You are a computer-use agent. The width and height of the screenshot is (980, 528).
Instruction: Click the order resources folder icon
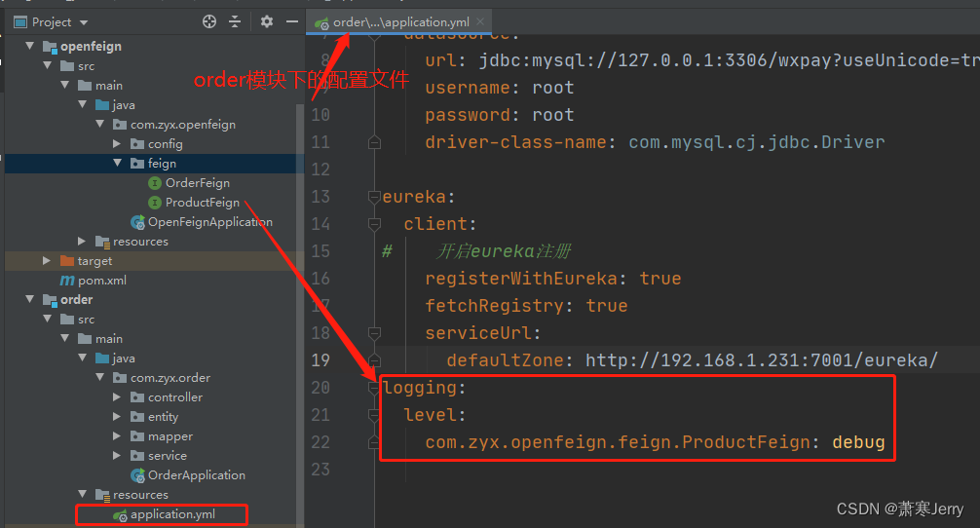102,495
